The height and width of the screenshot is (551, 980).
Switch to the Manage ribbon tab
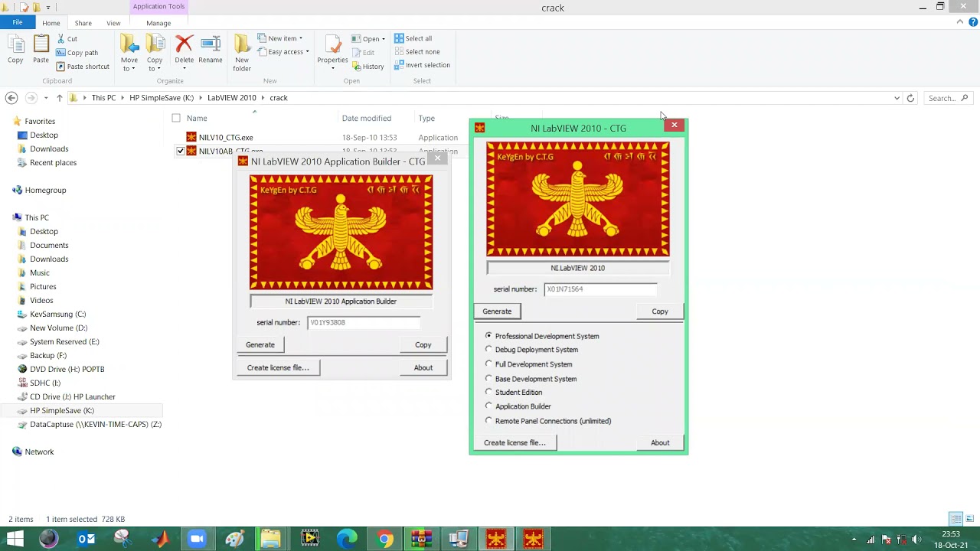pos(158,23)
